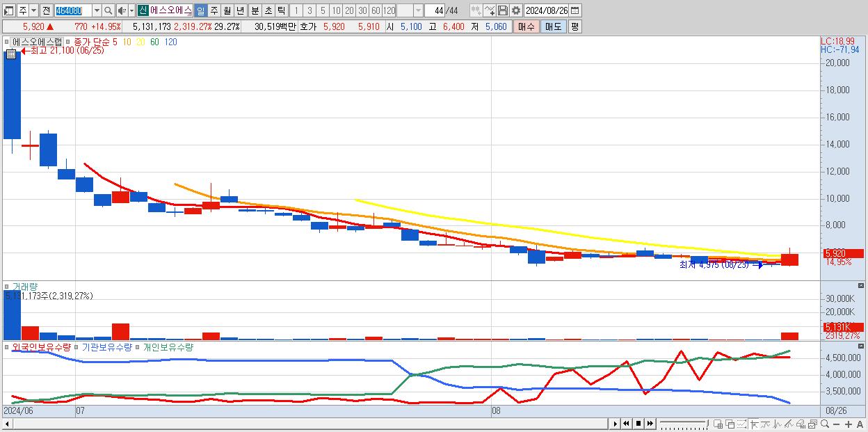Viewport: 868px width, 432px height.
Task: Click the 종가 단순 legend toggle box
Action: coord(68,42)
